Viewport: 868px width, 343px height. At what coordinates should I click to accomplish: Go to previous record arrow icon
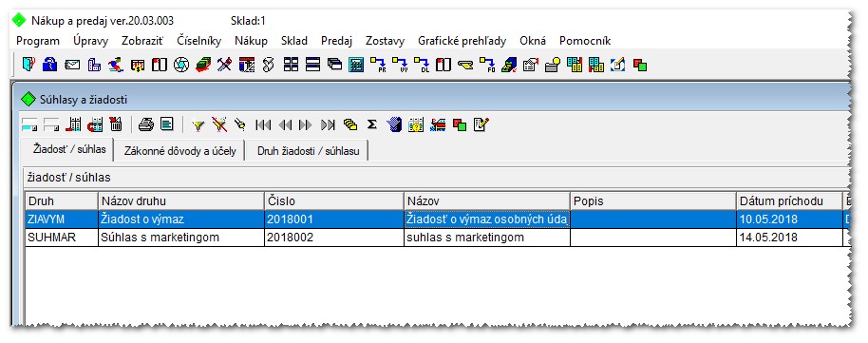coord(285,124)
